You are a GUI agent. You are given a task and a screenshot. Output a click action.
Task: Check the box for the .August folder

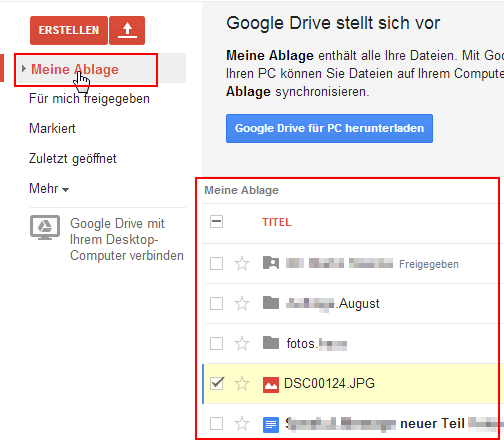click(216, 303)
